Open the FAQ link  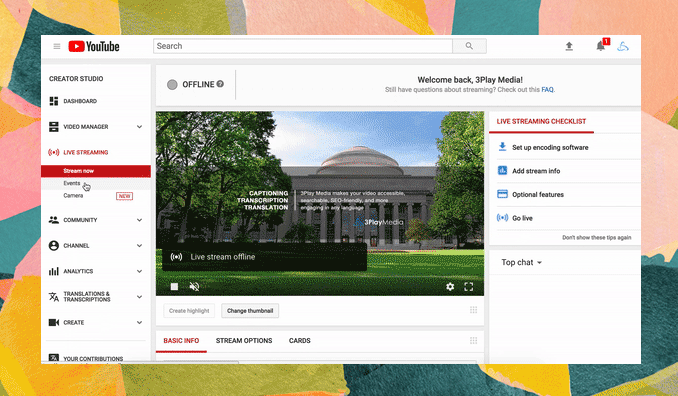[547, 89]
